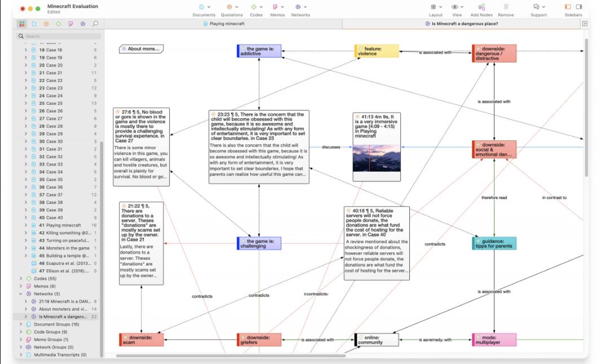Image resolution: width=601 pixels, height=364 pixels.
Task: Expand the Codes (55) tree node
Action: tap(21, 278)
